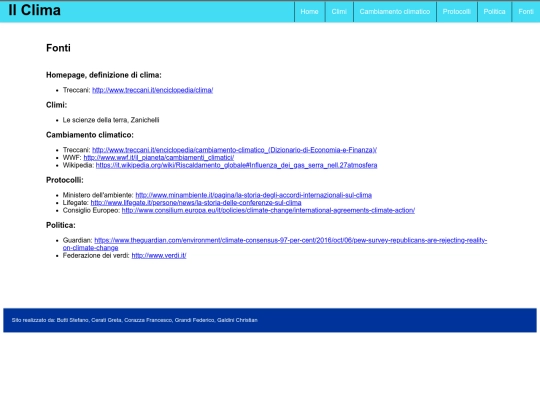Open the Politica navigation item
The height and width of the screenshot is (405, 540).
(x=494, y=12)
